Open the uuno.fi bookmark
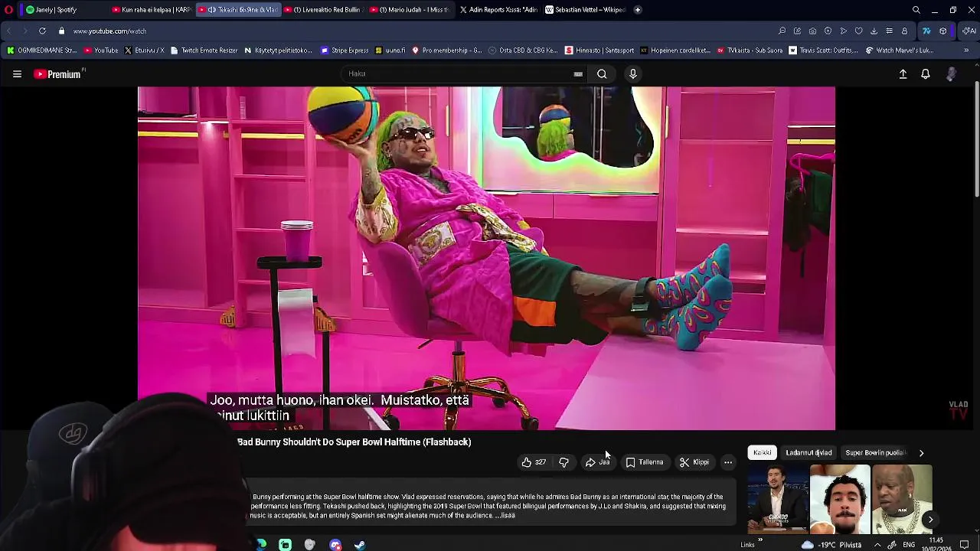This screenshot has width=980, height=551. point(390,51)
